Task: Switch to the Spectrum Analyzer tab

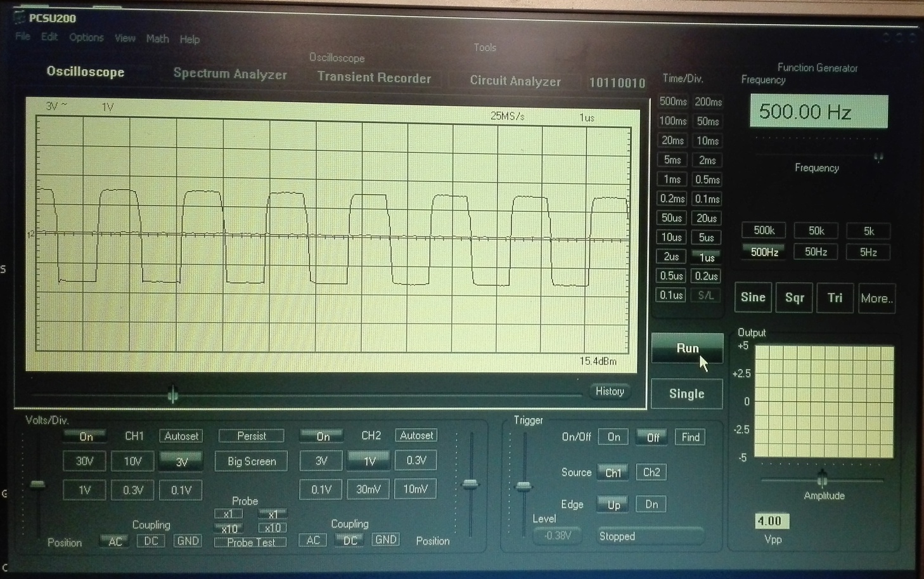Action: tap(230, 74)
